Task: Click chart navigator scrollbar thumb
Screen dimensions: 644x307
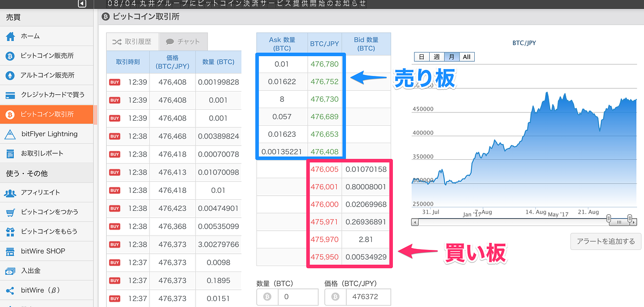Action: click(619, 222)
